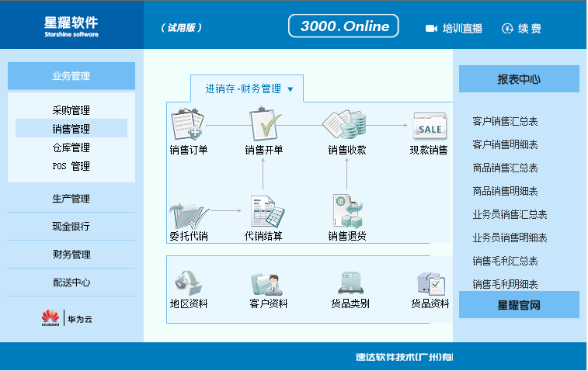The height and width of the screenshot is (371, 588).
Task: Expand the 生产管理 menu
Action: pos(71,198)
